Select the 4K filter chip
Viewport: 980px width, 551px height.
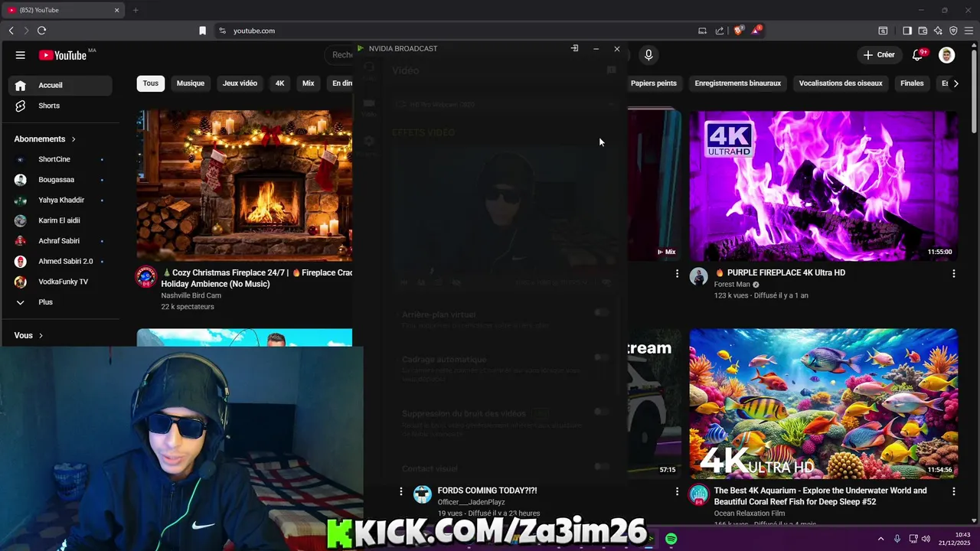click(x=279, y=83)
